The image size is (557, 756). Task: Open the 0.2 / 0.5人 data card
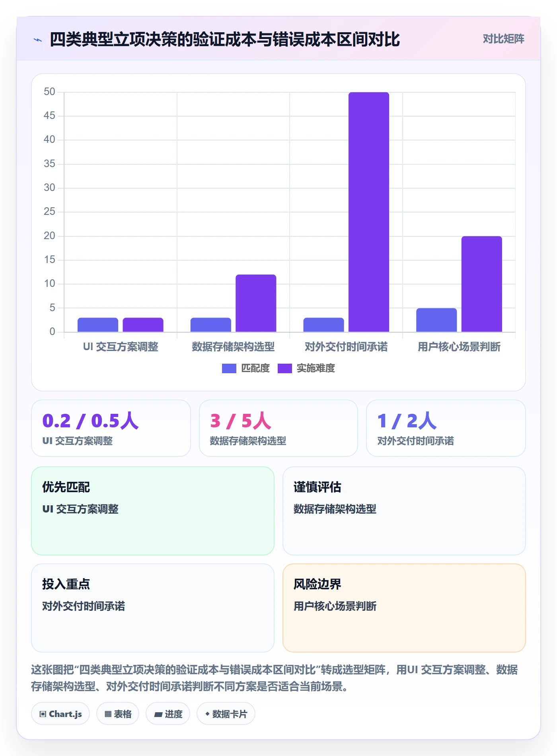point(111,428)
